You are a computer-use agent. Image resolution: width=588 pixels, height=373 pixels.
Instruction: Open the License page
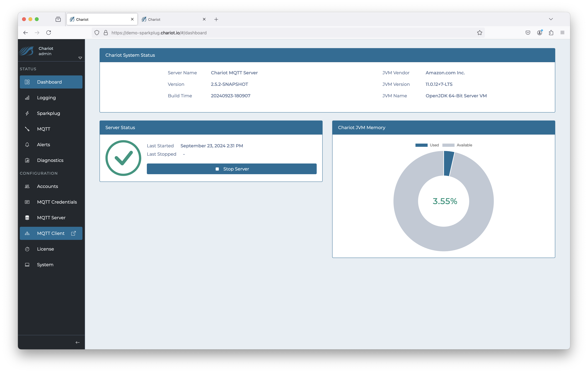[x=51, y=249]
